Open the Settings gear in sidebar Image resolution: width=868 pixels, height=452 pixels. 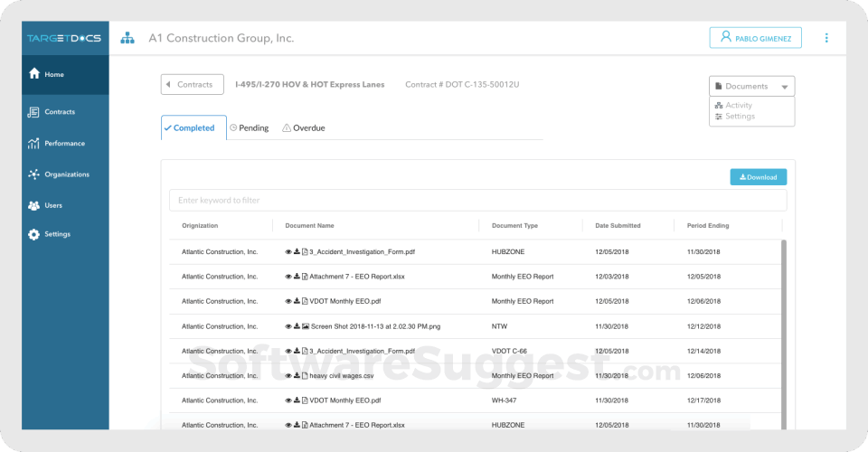(34, 234)
